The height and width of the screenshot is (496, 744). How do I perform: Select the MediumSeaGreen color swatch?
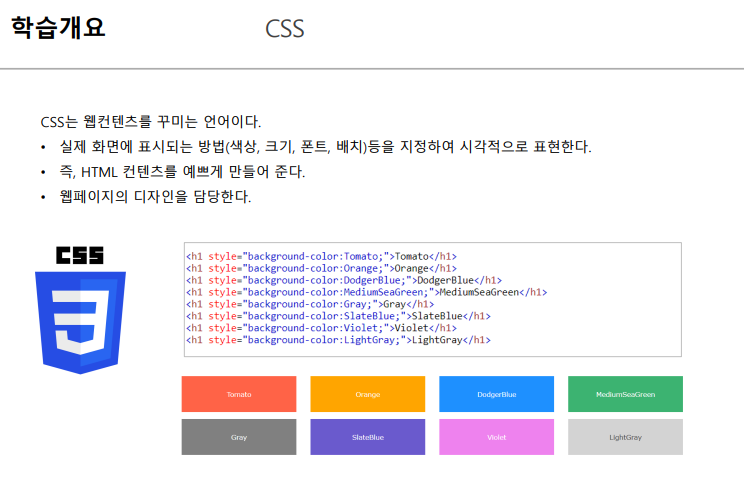point(625,394)
